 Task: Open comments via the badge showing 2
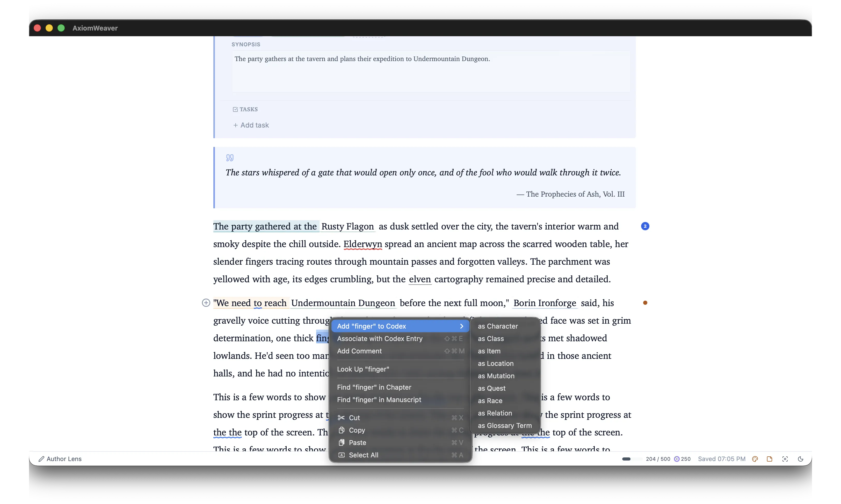(645, 226)
